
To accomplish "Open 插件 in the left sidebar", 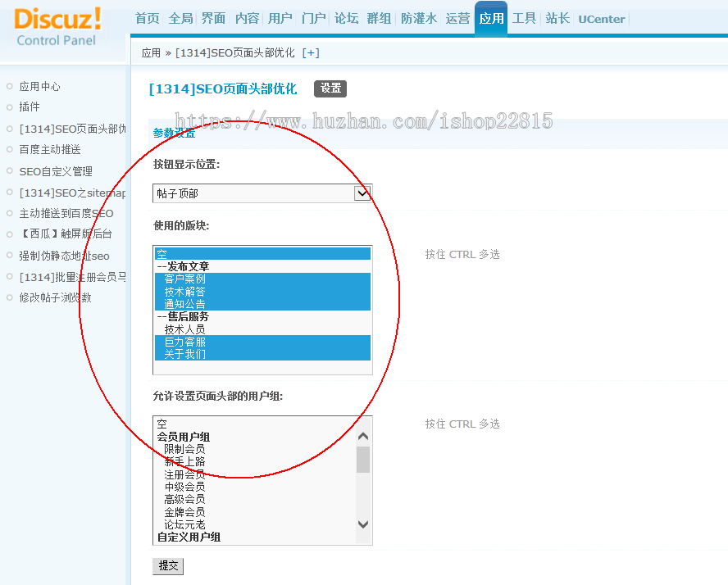I will point(30,107).
